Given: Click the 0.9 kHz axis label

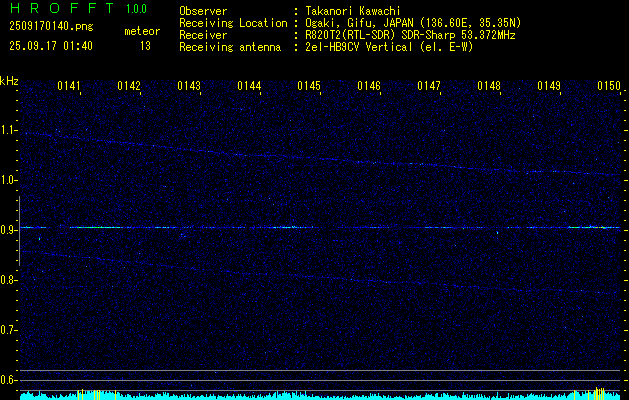Looking at the screenshot, I should pyautogui.click(x=9, y=230).
